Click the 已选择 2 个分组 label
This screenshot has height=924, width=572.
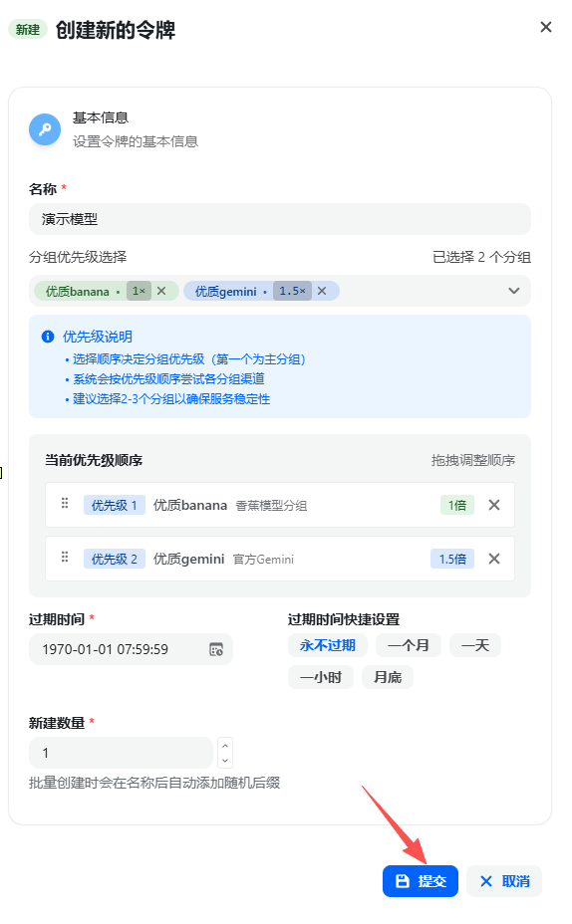coord(481,257)
